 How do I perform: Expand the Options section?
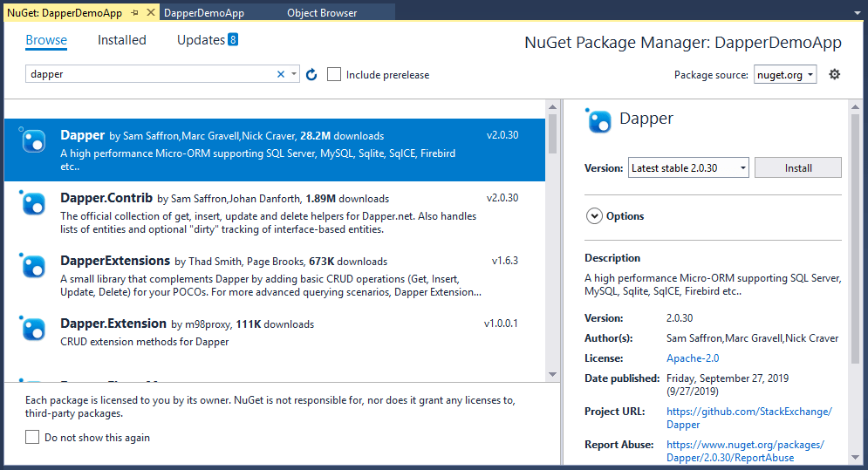(594, 216)
